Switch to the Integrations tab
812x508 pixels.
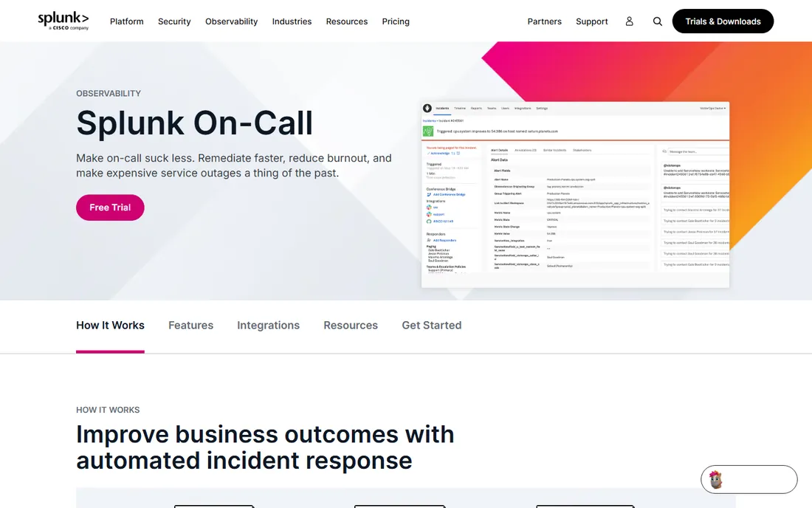[268, 325]
